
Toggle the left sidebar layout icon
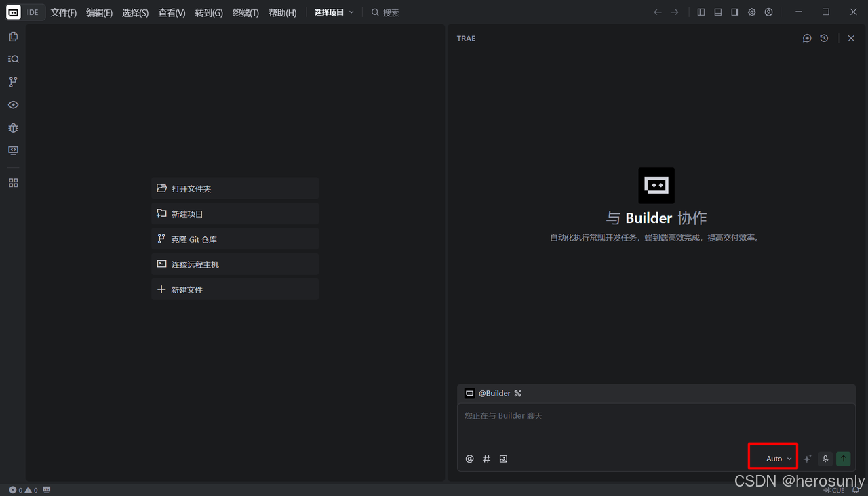701,12
